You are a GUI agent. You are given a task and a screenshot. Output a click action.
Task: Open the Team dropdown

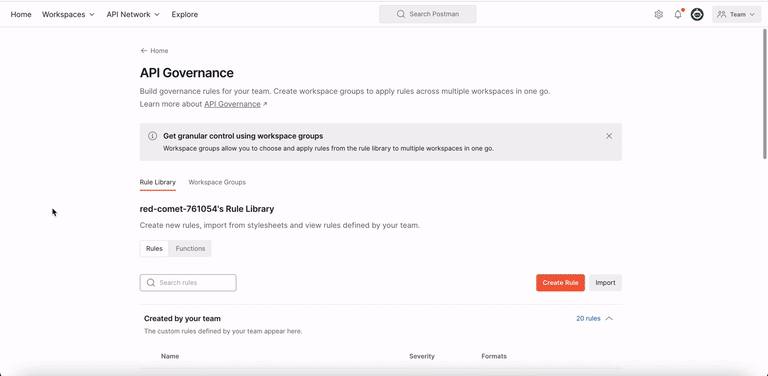736,15
